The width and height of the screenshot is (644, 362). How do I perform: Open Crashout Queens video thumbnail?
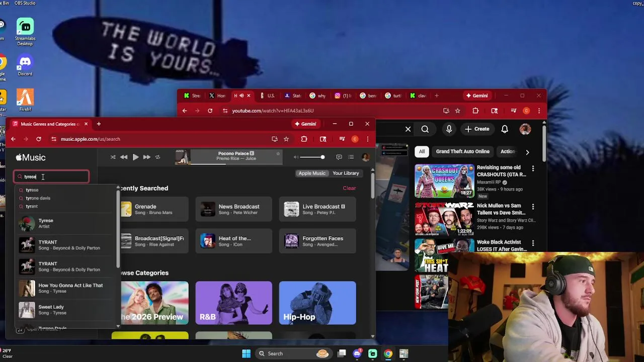click(x=444, y=180)
